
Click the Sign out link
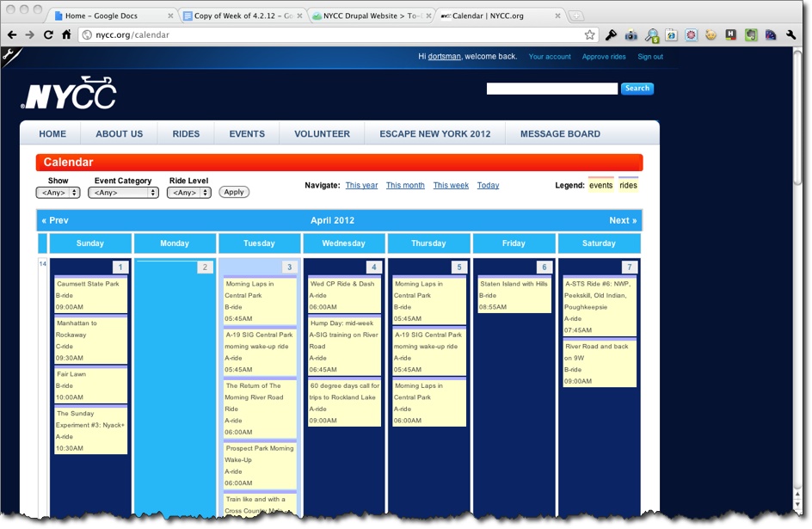(x=650, y=57)
